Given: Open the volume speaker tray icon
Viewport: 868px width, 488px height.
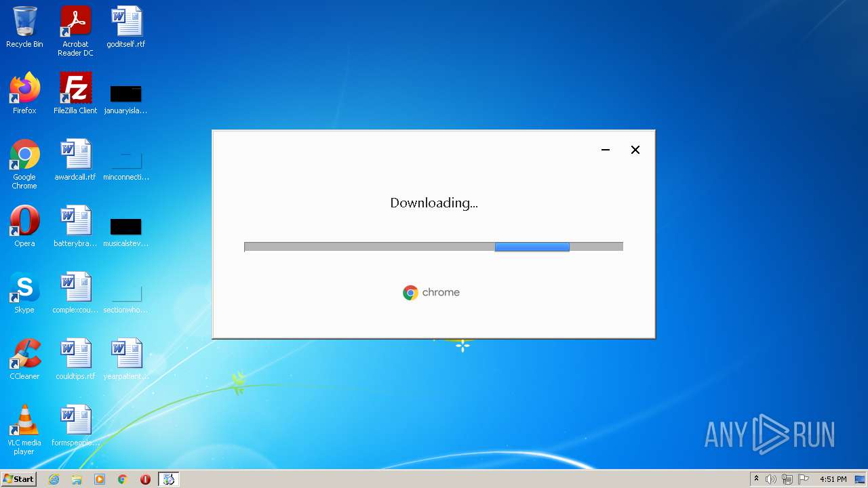Looking at the screenshot, I should (x=771, y=479).
